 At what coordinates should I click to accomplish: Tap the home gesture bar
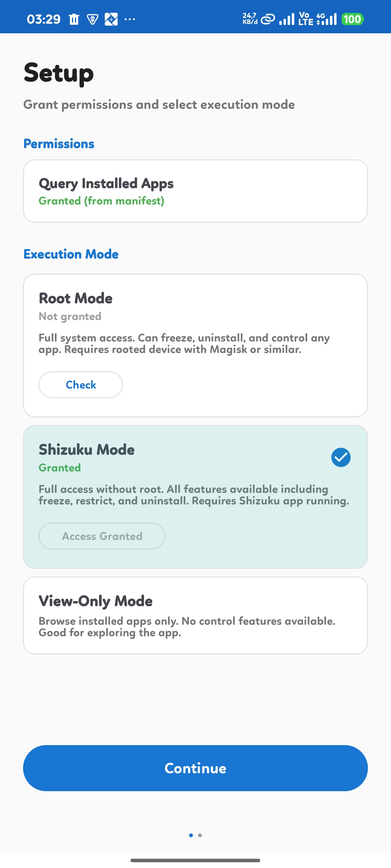[x=195, y=860]
